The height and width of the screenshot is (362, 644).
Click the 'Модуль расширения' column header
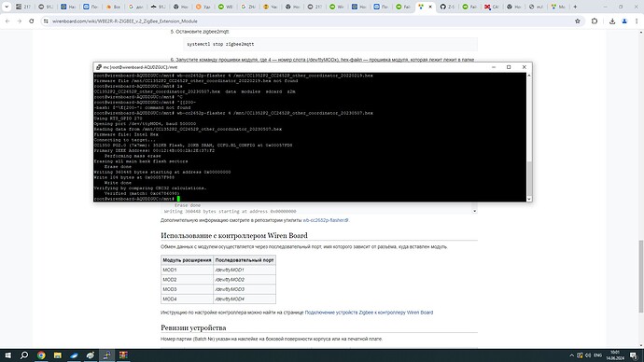(x=187, y=259)
